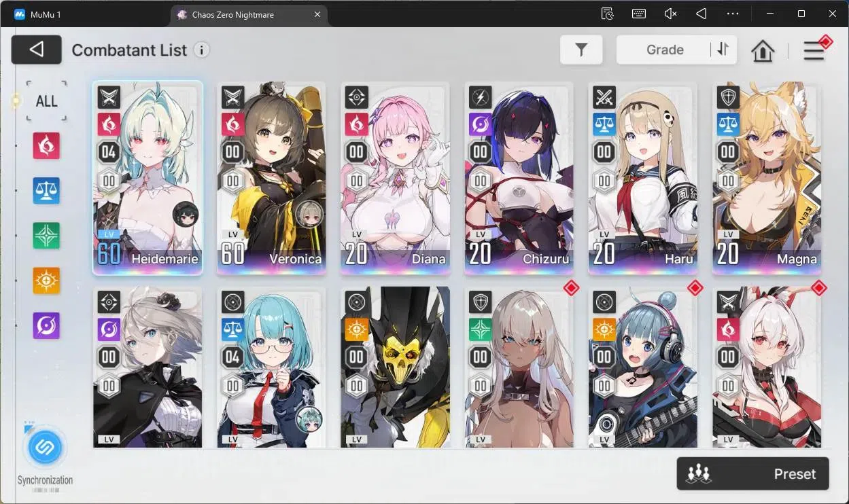Click Chizuru's lightning class icon
Screen dimensions: 849x504
click(x=480, y=97)
